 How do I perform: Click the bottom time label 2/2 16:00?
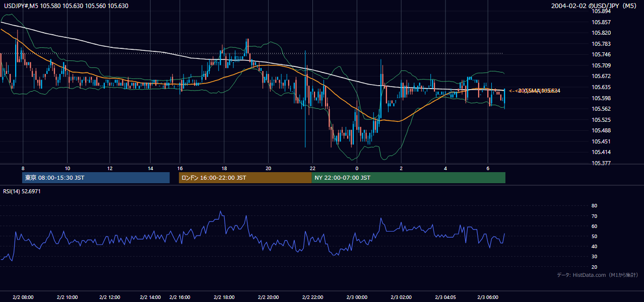click(180, 297)
